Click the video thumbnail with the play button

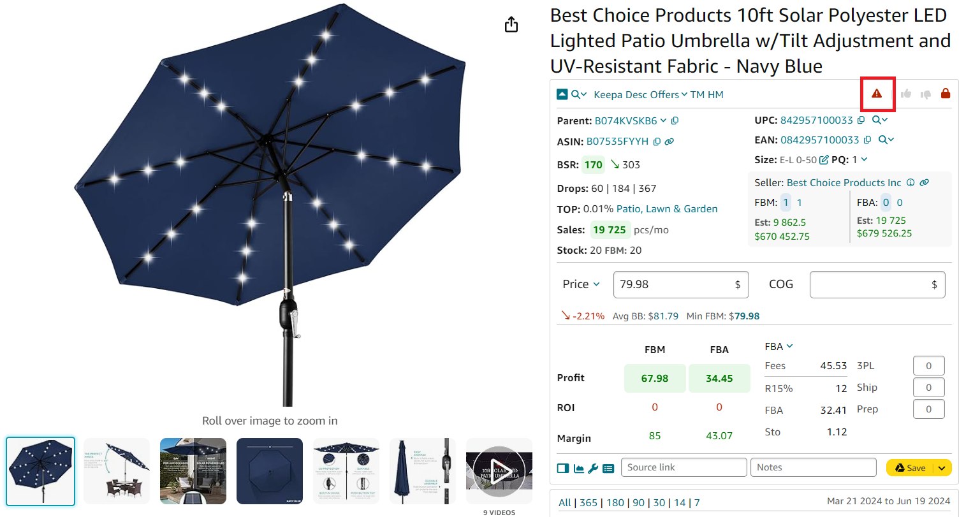coord(499,470)
